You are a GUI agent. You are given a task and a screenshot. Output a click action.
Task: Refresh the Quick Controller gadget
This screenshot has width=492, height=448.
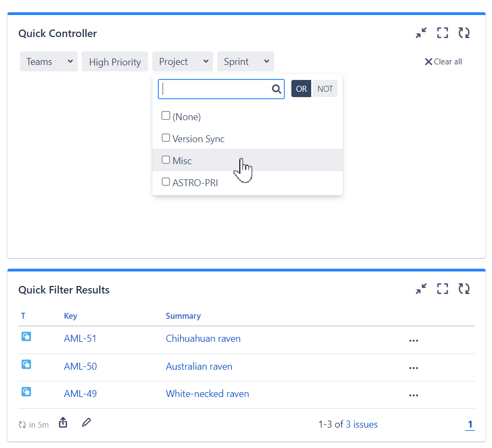coord(464,33)
